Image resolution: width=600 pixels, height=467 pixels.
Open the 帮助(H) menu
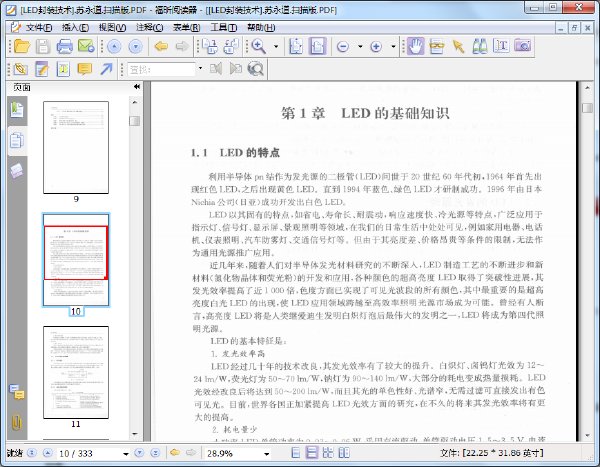coord(261,28)
